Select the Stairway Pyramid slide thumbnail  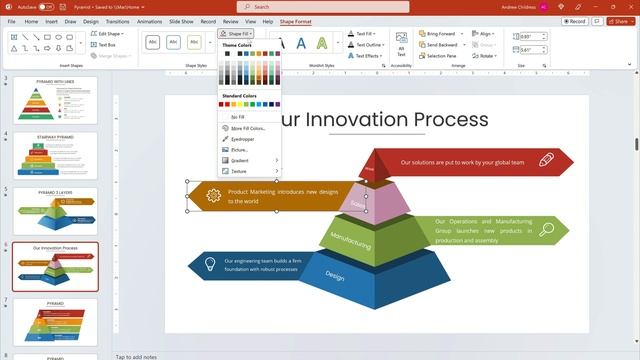pos(55,156)
